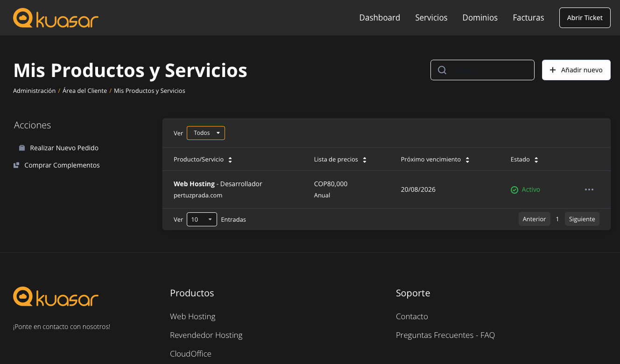Open the Todos filter dropdown
This screenshot has height=364, width=620.
pos(205,133)
